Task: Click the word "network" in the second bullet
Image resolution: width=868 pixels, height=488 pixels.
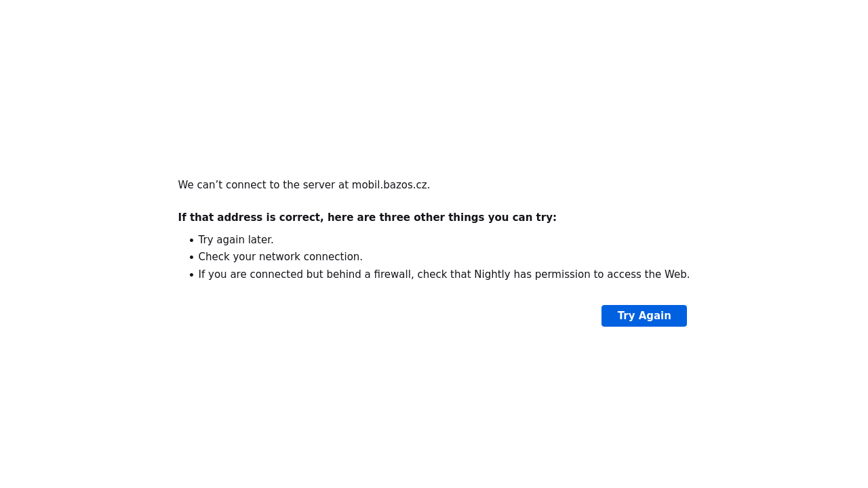Action: point(279,257)
